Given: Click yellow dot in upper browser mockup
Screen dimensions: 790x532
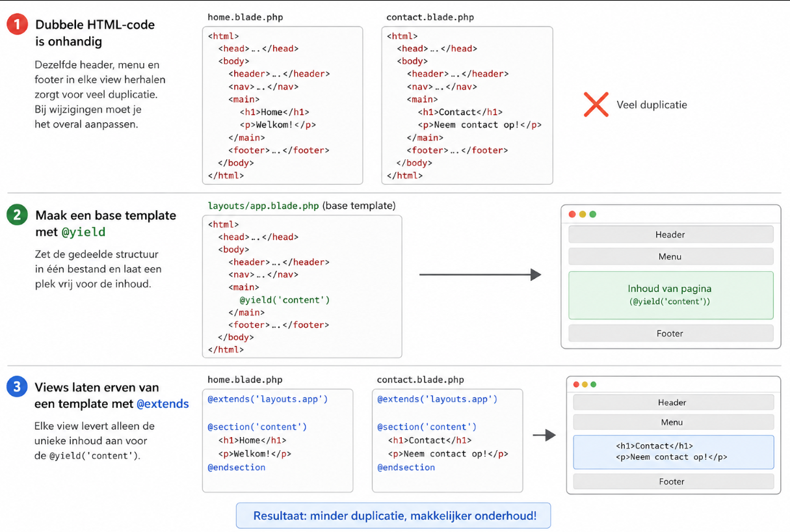Looking at the screenshot, I should tap(583, 215).
